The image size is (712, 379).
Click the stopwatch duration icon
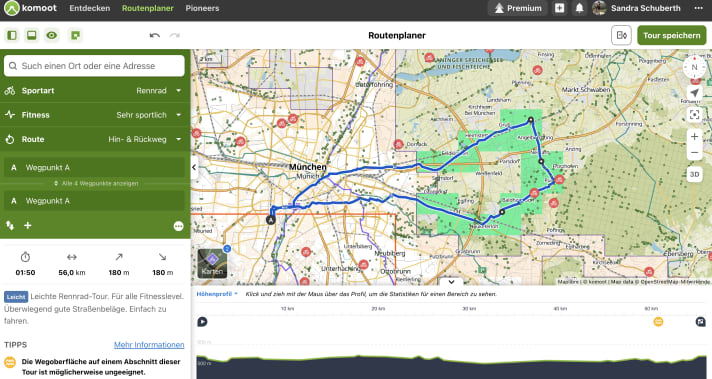(25, 257)
